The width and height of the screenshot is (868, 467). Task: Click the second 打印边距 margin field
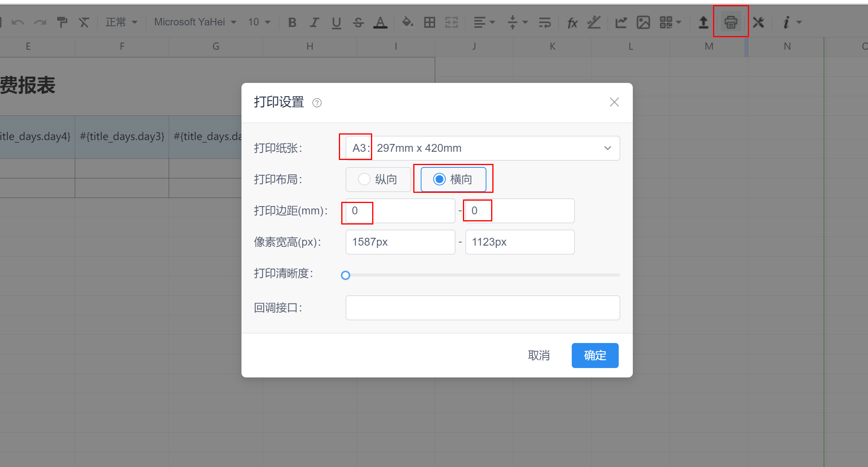[x=520, y=211]
